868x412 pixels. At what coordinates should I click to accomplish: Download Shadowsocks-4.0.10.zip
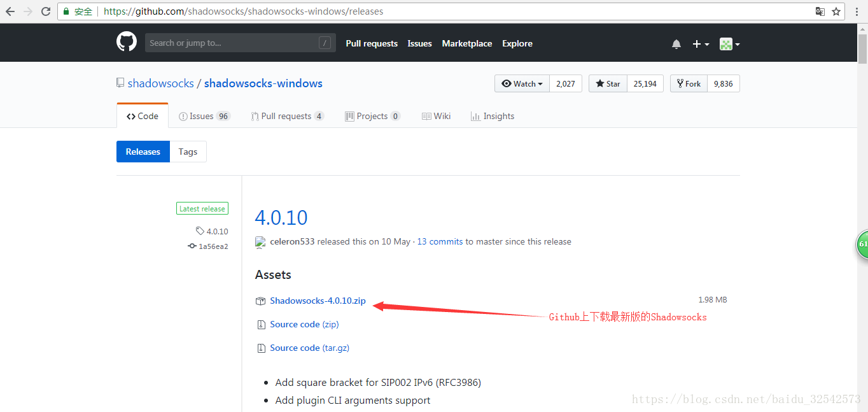tap(318, 301)
